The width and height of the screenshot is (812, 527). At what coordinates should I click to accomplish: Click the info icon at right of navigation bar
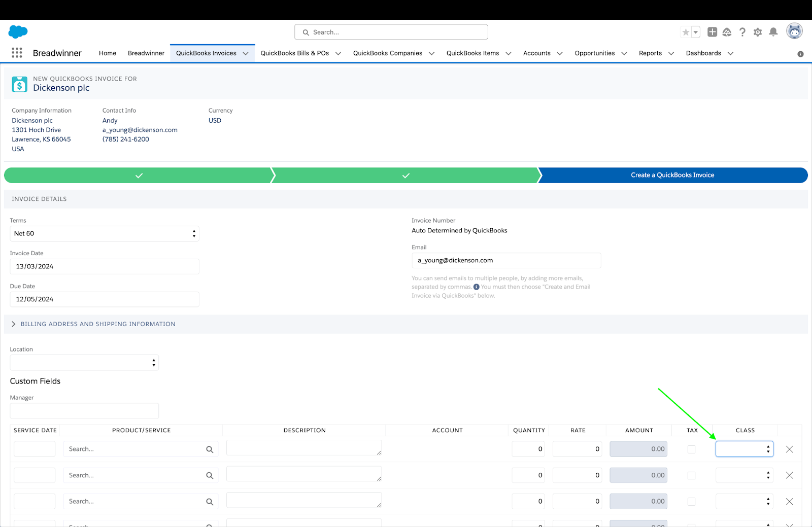pyautogui.click(x=800, y=54)
